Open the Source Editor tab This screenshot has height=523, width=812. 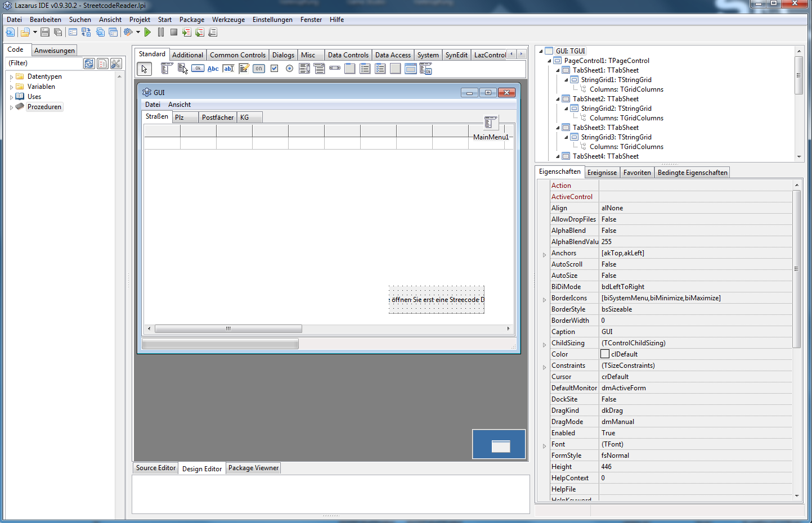(156, 468)
